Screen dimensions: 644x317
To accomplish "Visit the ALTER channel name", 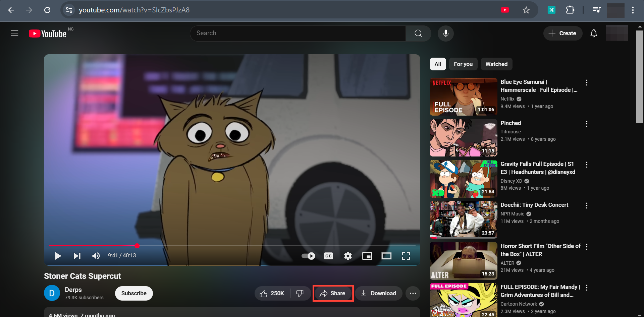I will (x=507, y=263).
